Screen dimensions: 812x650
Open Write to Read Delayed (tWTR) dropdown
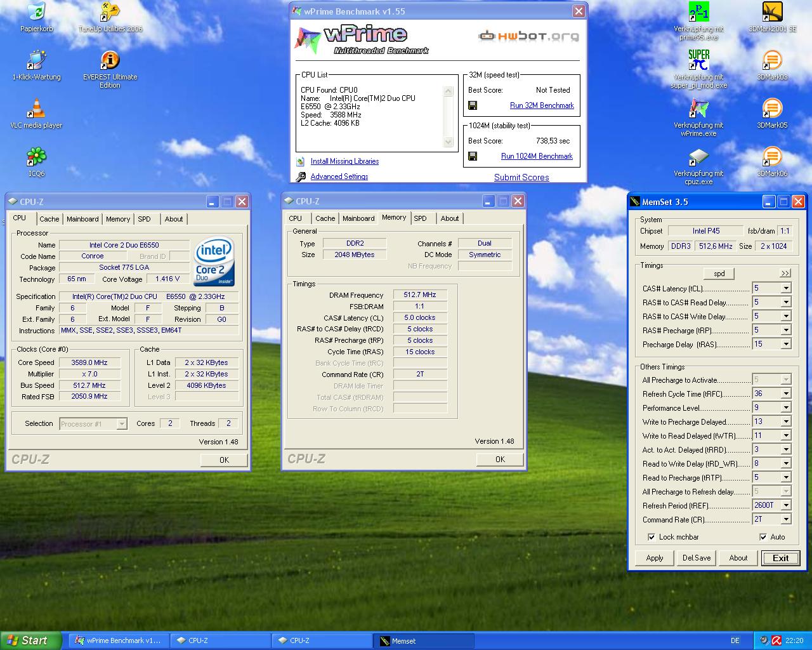[785, 435]
